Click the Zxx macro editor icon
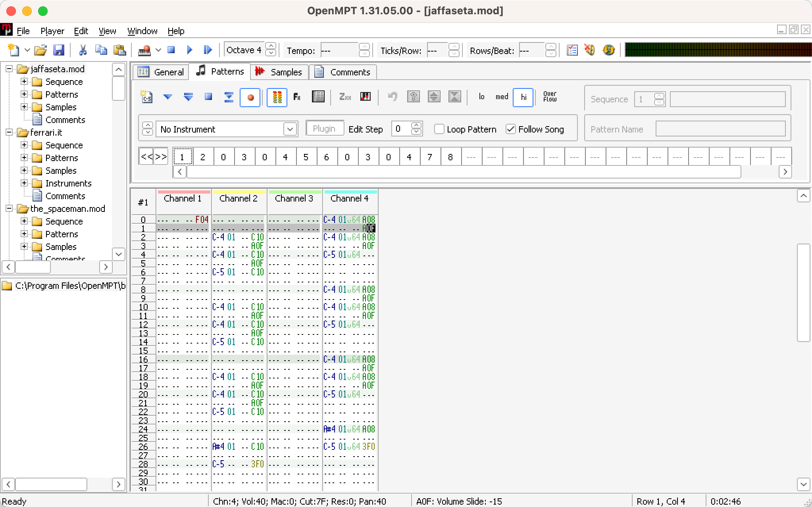This screenshot has width=812, height=507. coord(345,97)
